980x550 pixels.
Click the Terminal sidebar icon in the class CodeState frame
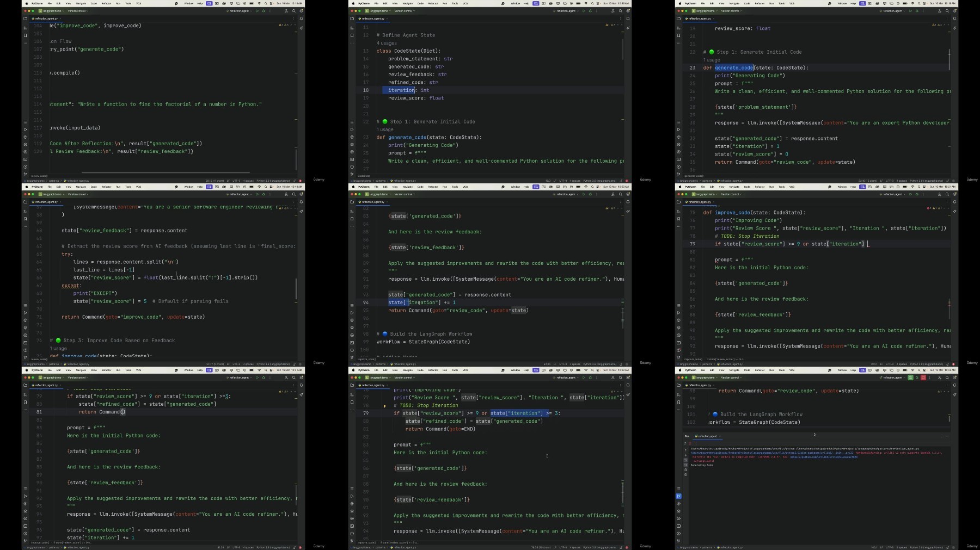click(352, 159)
